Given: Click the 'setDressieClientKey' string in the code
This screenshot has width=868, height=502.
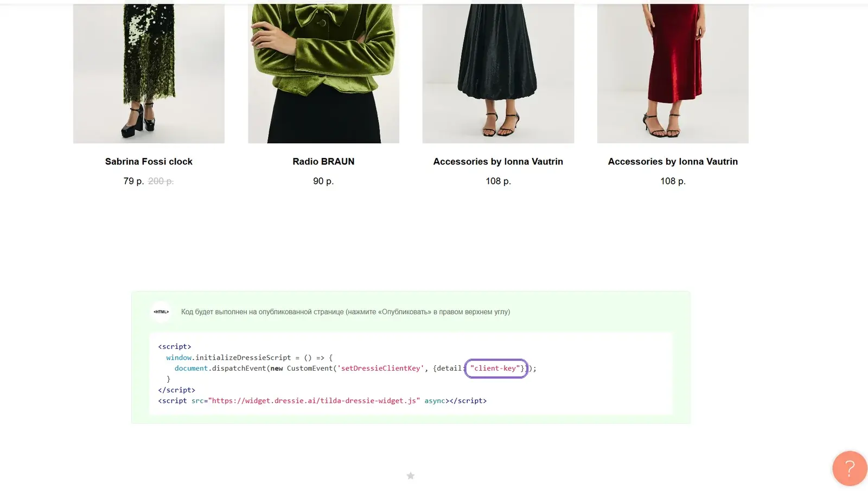Looking at the screenshot, I should pyautogui.click(x=381, y=368).
